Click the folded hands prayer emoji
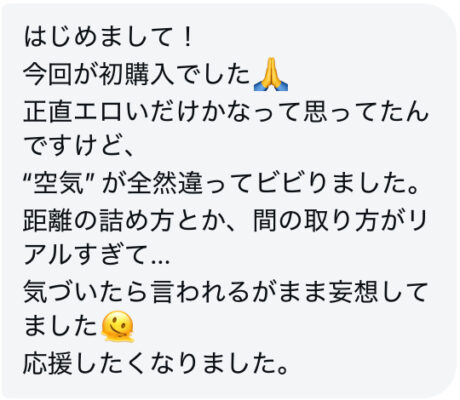Screen dimensions: 460x400 (x=271, y=74)
